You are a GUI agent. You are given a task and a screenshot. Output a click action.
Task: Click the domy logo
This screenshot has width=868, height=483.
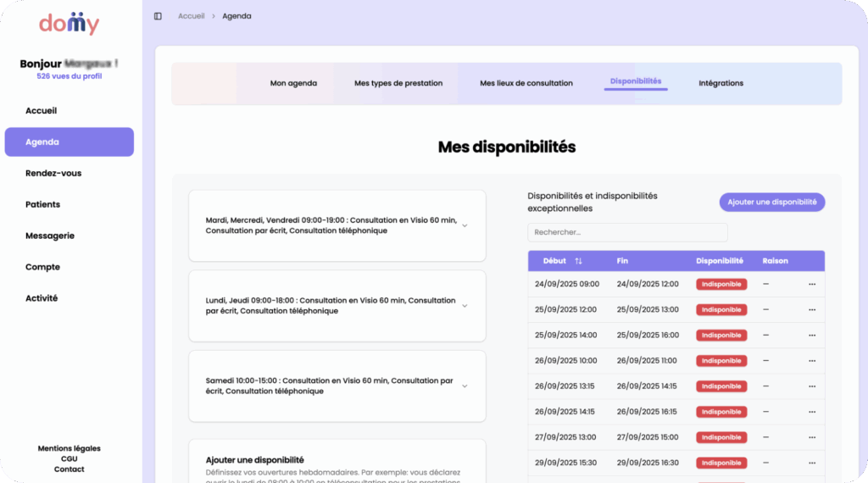point(69,23)
